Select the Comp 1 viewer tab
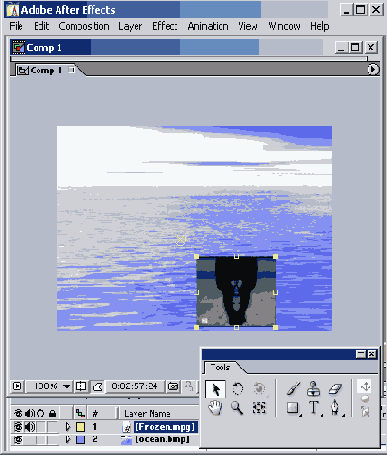Viewport: 387px width, 455px height. point(46,70)
